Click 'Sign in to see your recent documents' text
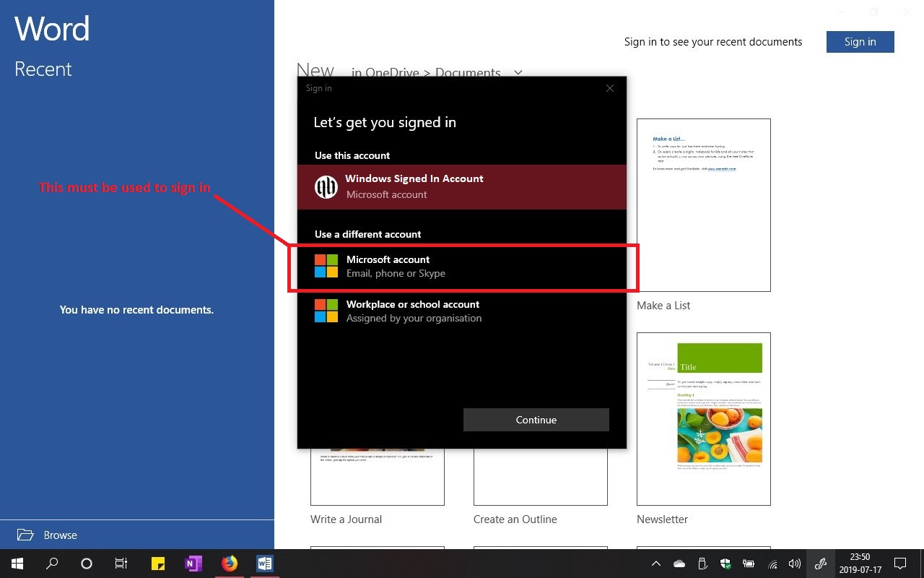 click(x=713, y=42)
